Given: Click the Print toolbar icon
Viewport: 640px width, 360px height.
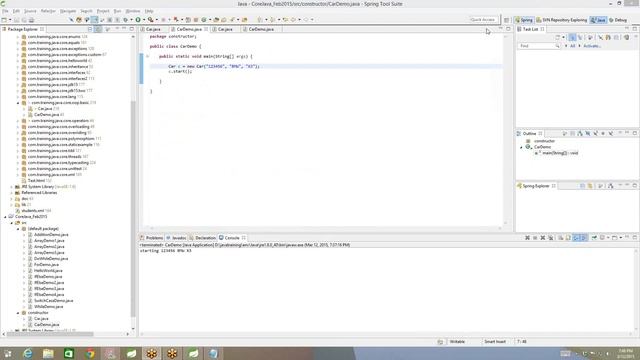Looking at the screenshot, I should point(31,20).
